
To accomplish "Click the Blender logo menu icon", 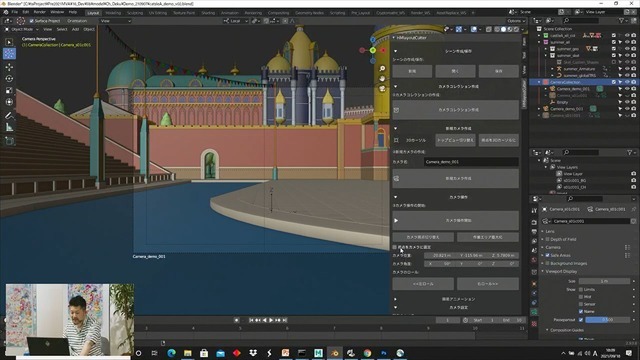I will [6, 12].
